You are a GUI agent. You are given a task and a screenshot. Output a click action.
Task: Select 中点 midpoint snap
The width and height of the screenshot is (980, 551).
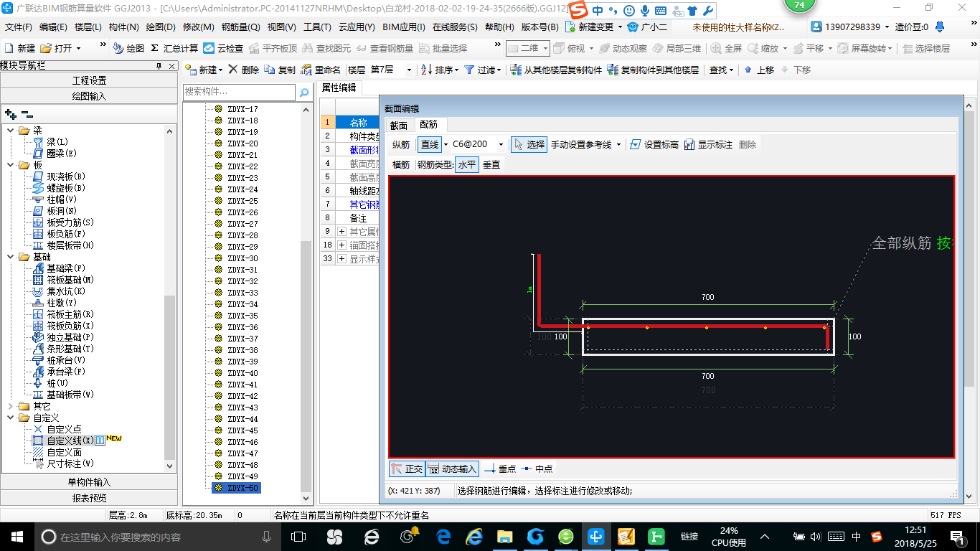(x=538, y=468)
